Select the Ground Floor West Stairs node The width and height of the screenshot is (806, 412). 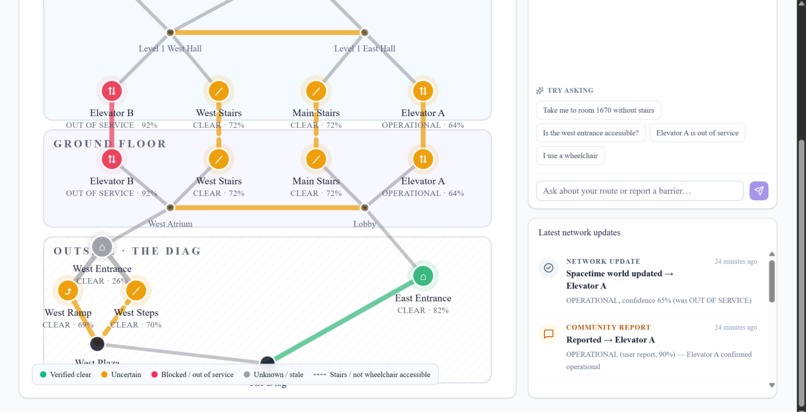pyautogui.click(x=218, y=159)
